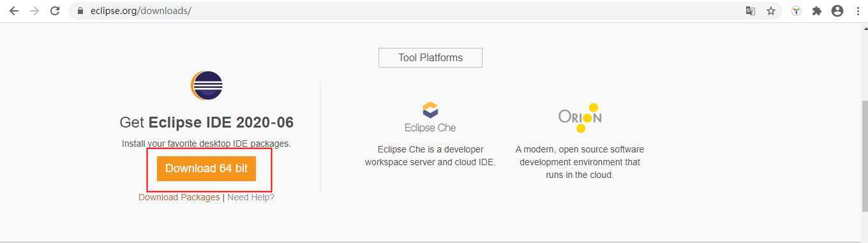Open the Chrome three-dot menu
This screenshot has width=868, height=243.
[x=858, y=11]
